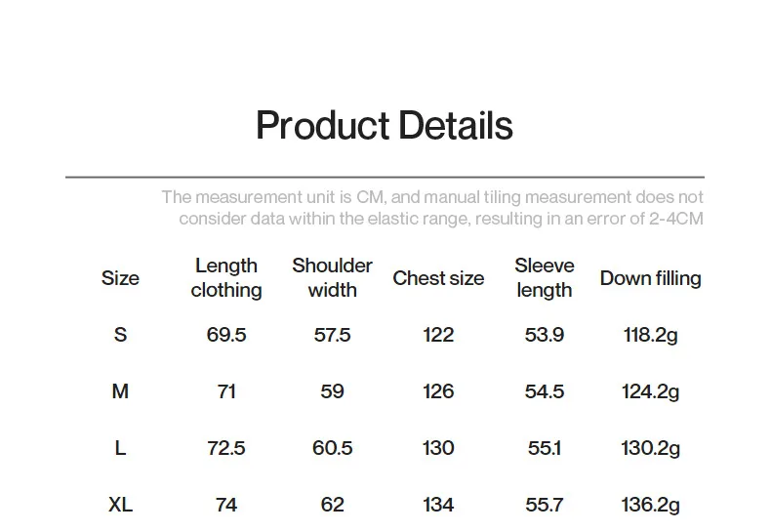
Task: Click the 136.2g down filling for XL
Action: [650, 505]
